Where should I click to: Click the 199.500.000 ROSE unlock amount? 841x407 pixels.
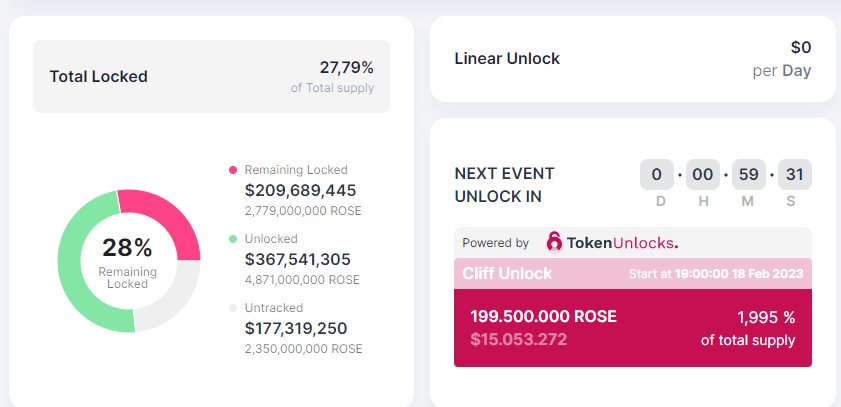pyautogui.click(x=543, y=316)
